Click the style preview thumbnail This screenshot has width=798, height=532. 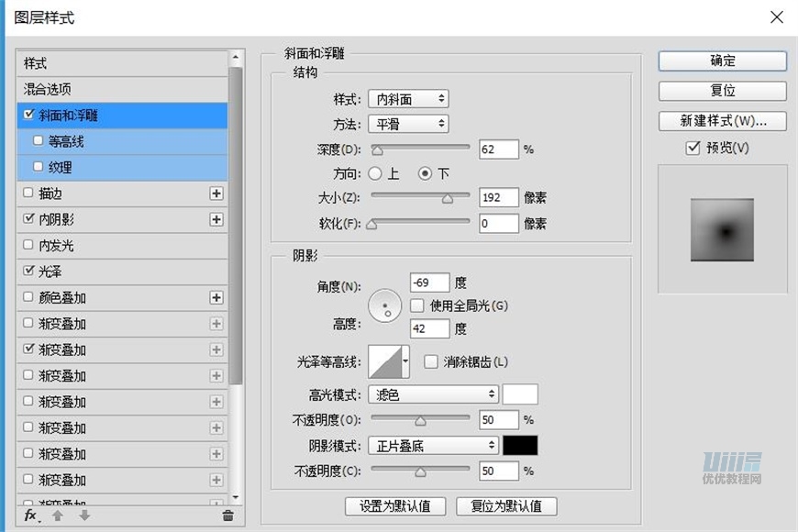(722, 229)
